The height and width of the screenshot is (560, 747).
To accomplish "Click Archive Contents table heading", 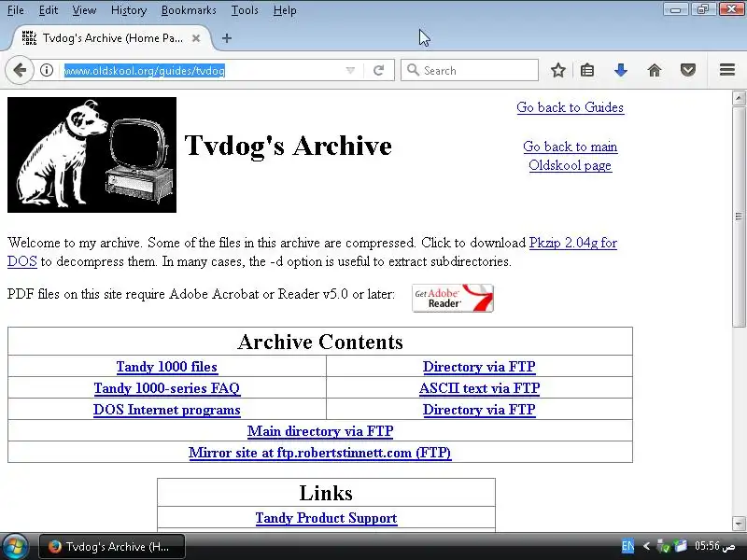I will (320, 342).
